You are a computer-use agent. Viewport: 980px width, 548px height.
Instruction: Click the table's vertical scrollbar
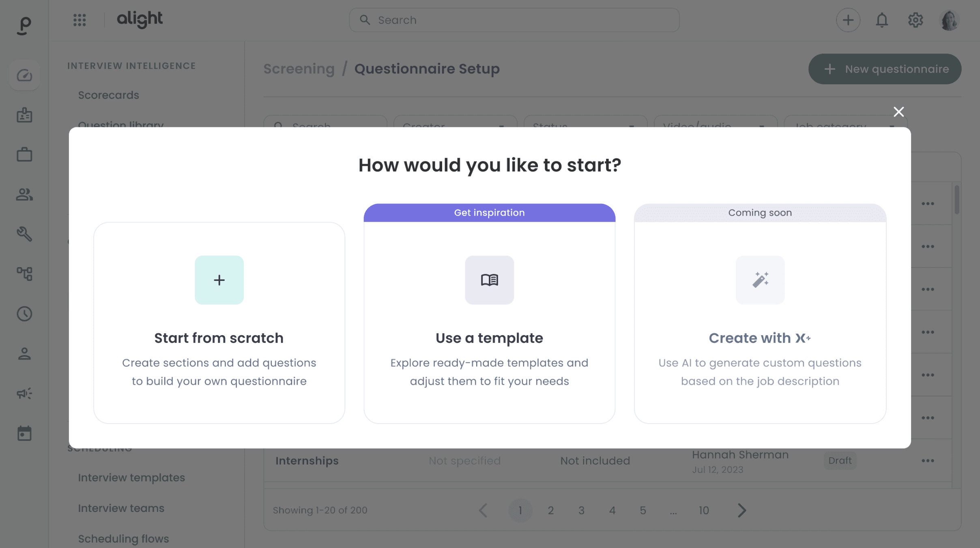957,200
